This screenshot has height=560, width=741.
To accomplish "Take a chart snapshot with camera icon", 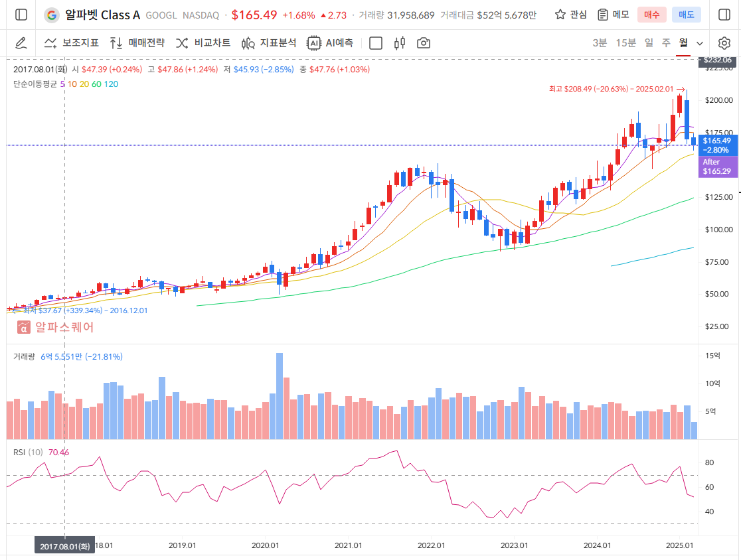I will click(x=424, y=43).
